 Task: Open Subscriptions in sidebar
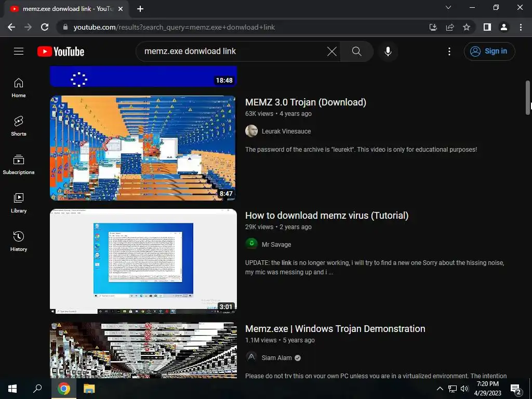tap(19, 165)
